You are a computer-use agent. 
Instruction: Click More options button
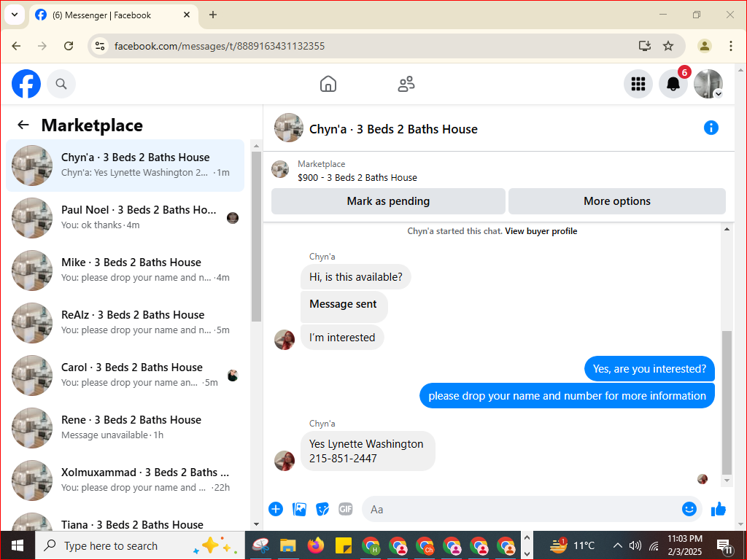pos(617,201)
